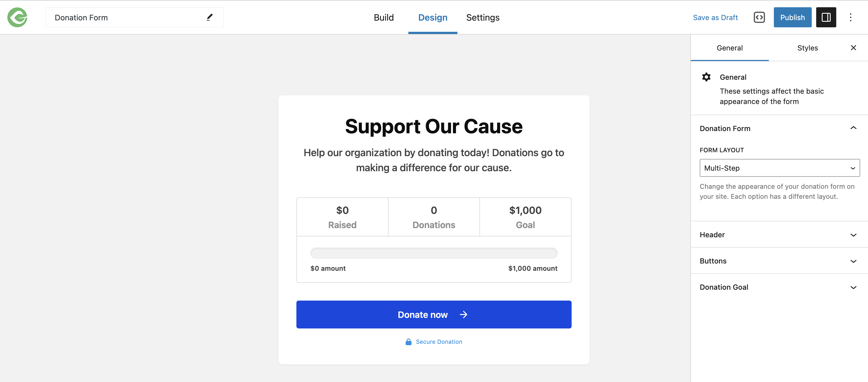This screenshot has width=868, height=382.
Task: Click the GiveWP logo icon
Action: pyautogui.click(x=17, y=17)
